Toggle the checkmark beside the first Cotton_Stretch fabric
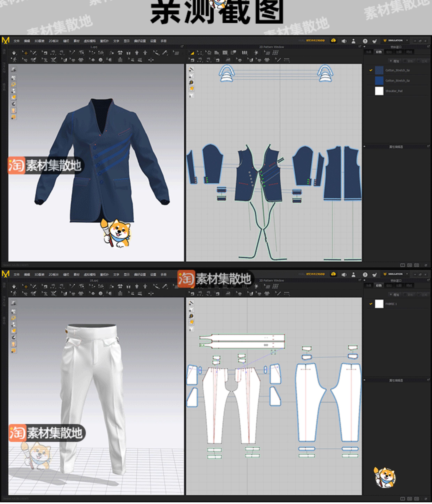The width and height of the screenshot is (432, 504). coord(371,70)
